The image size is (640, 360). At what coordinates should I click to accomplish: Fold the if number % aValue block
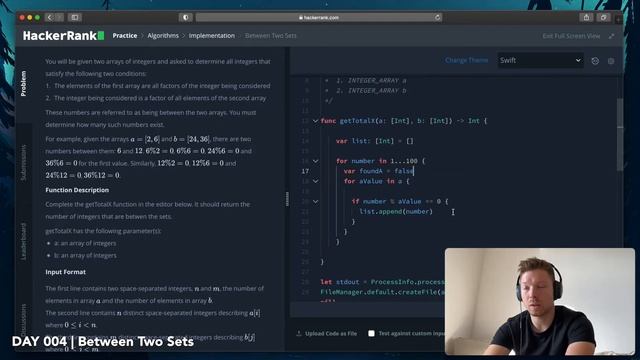[316, 201]
